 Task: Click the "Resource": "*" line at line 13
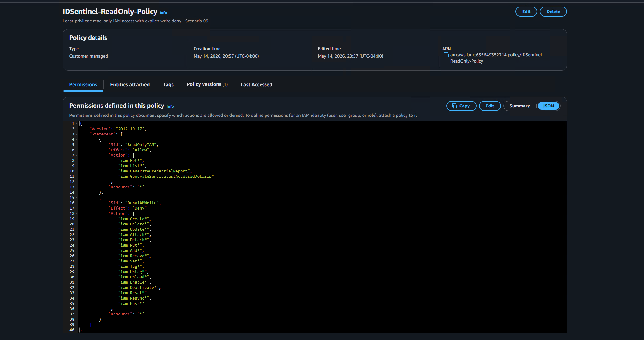click(126, 187)
